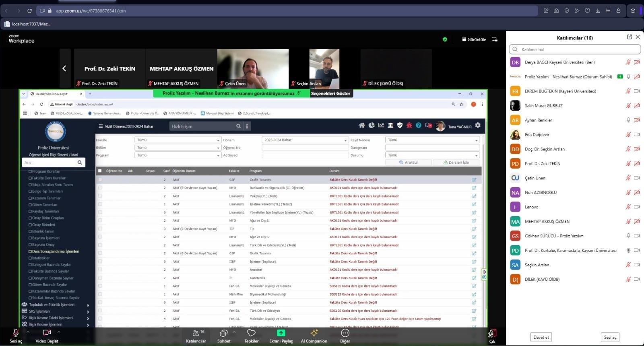Open AI Companion
Image resolution: width=644 pixels, height=346 pixels.
[x=314, y=333]
